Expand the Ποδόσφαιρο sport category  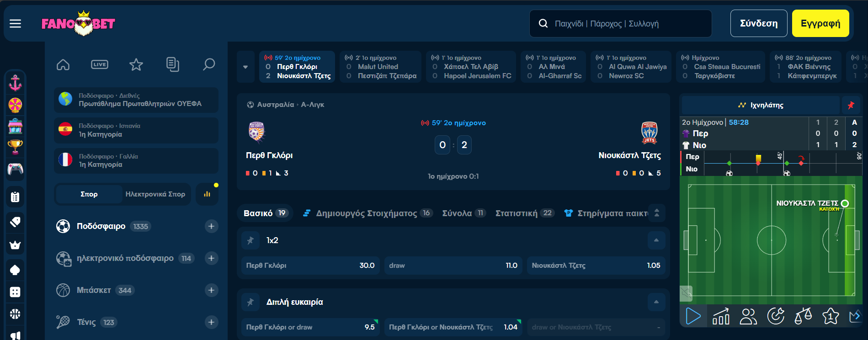(211, 226)
